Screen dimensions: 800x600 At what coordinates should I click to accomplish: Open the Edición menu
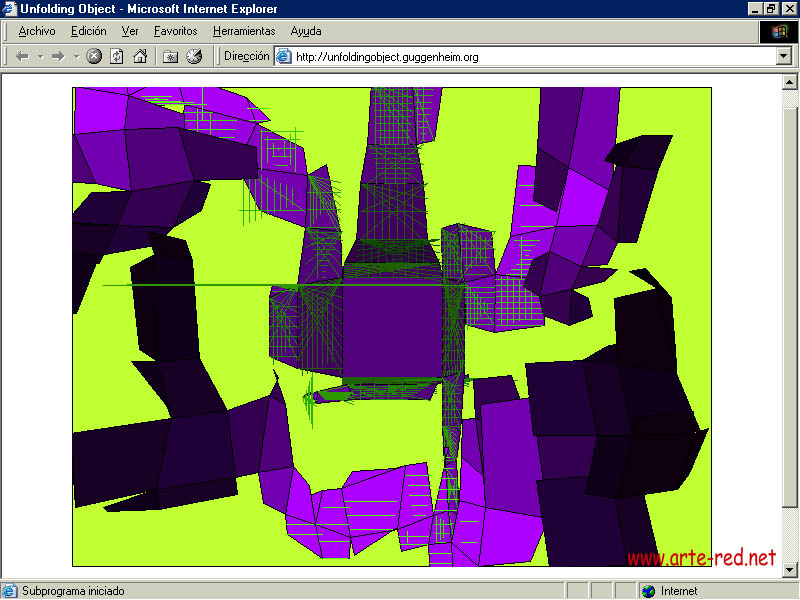88,31
